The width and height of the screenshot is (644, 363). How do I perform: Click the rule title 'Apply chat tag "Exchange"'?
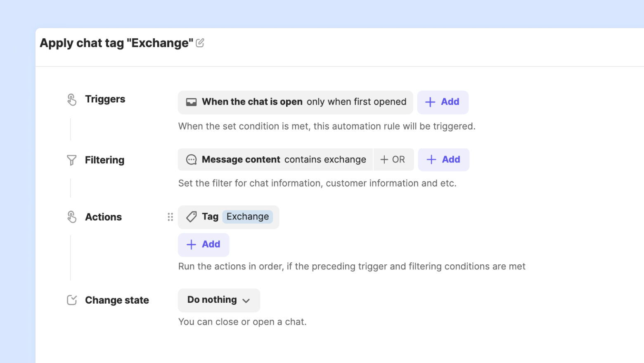coord(116,43)
